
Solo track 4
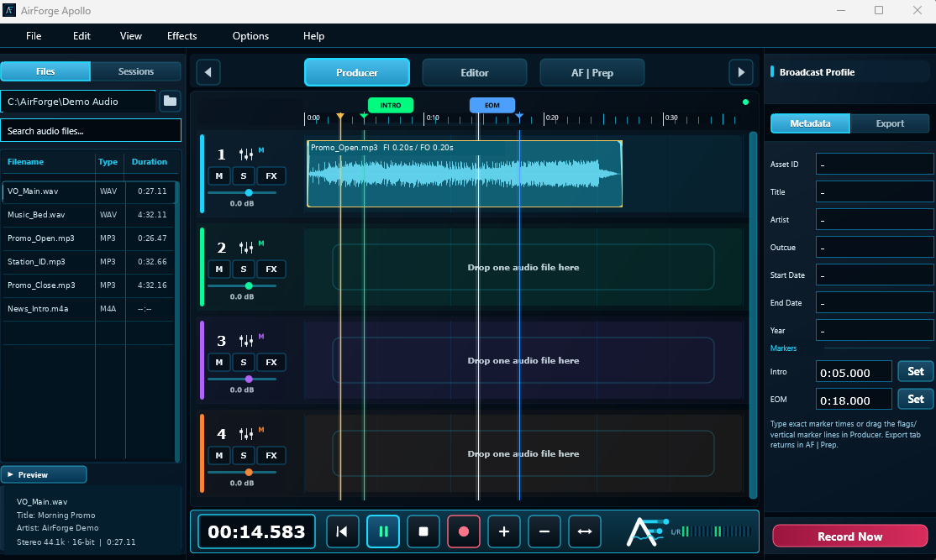click(x=244, y=455)
